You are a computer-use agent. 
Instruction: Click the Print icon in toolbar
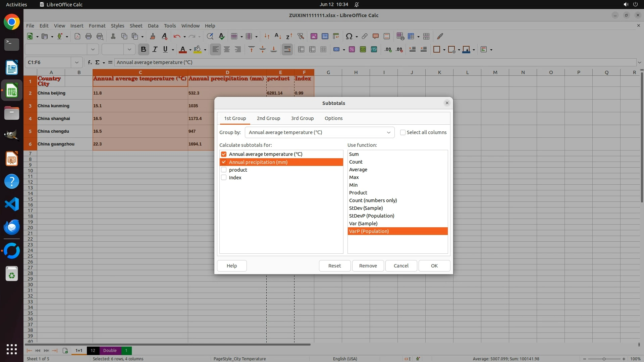pyautogui.click(x=89, y=36)
